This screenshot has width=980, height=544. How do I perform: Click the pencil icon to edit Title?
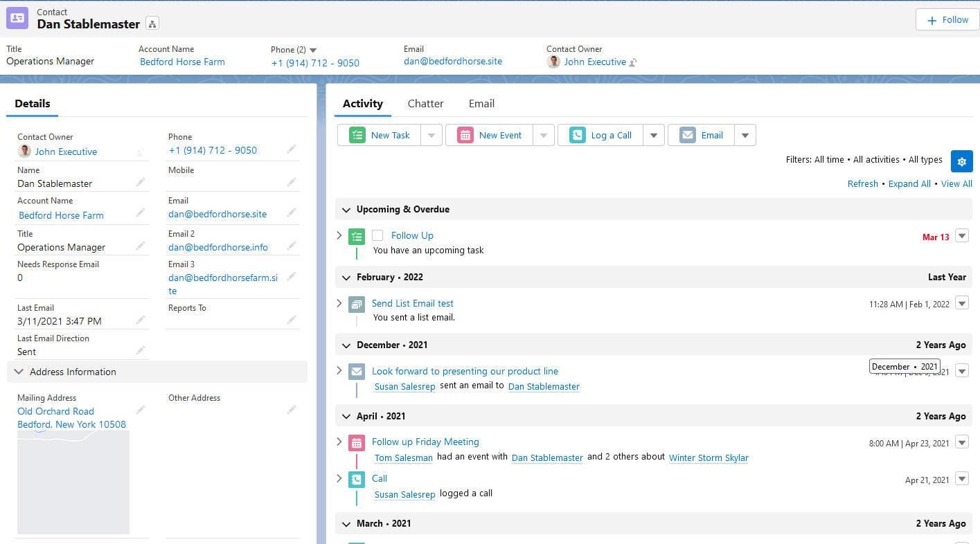tap(141, 246)
